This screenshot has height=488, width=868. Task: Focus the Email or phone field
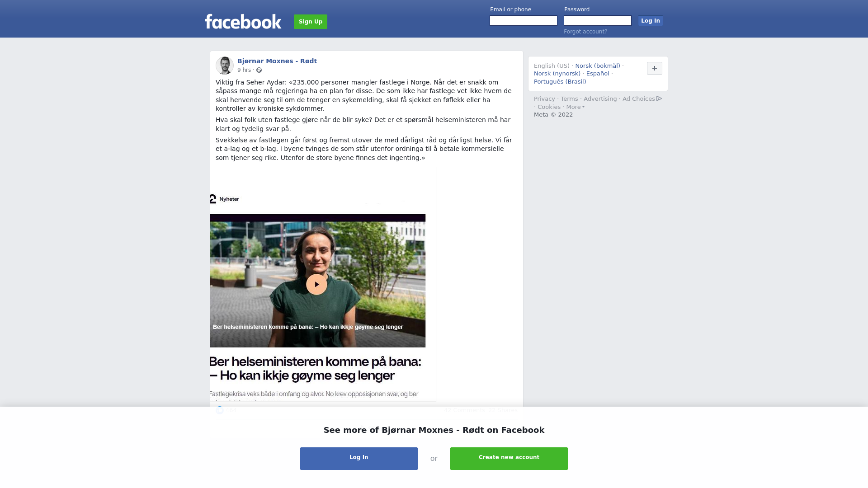524,21
